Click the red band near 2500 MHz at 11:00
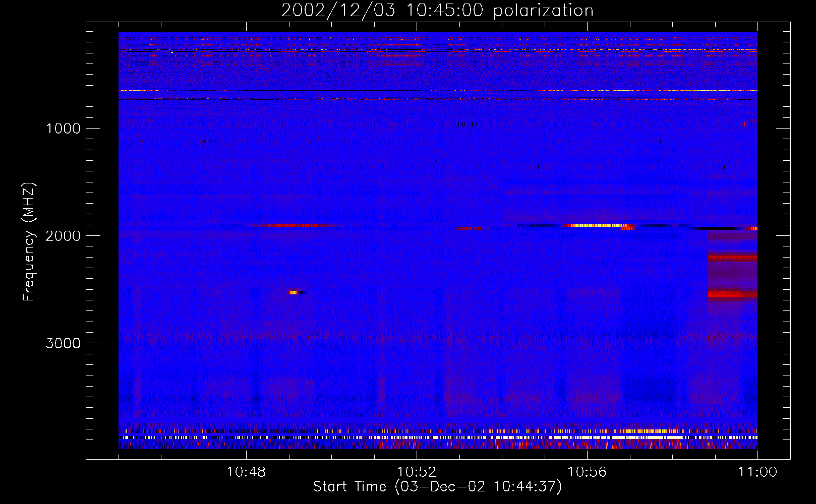The image size is (816, 504). click(x=732, y=294)
